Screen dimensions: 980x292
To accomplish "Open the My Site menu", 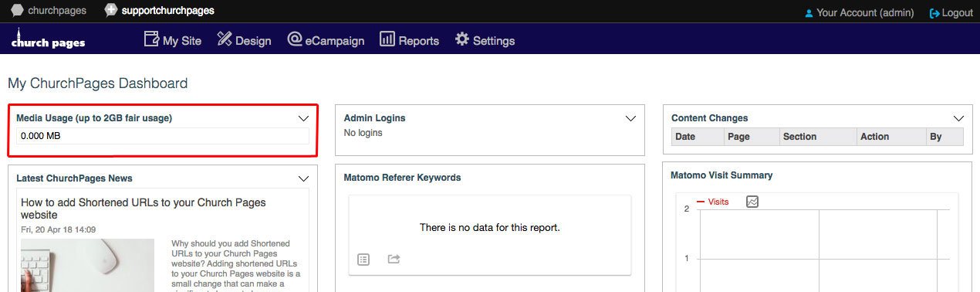I will point(173,40).
